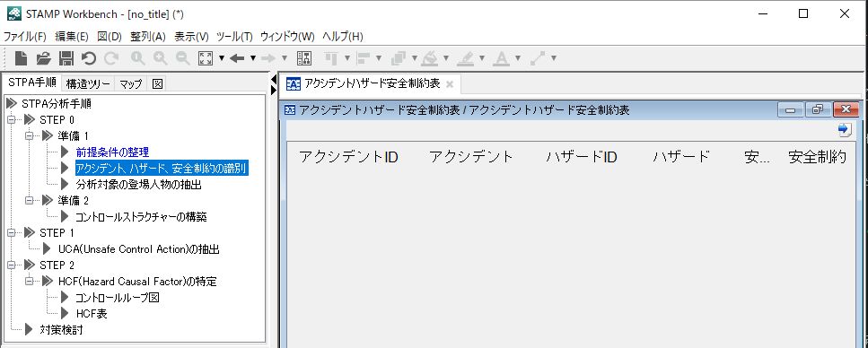This screenshot has height=348, width=868.
Task: Open the line style dropdown arrow
Action: [x=553, y=58]
